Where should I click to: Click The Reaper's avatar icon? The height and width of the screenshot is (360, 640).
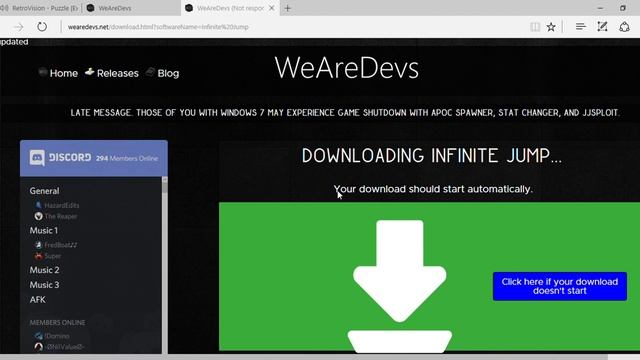tap(39, 216)
